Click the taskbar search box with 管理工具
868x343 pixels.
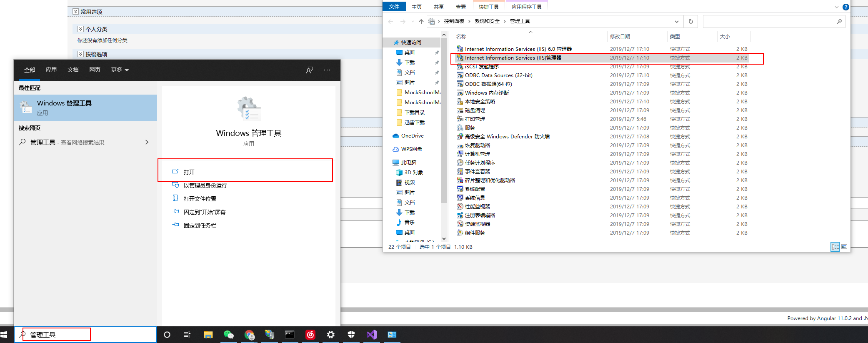coord(86,335)
